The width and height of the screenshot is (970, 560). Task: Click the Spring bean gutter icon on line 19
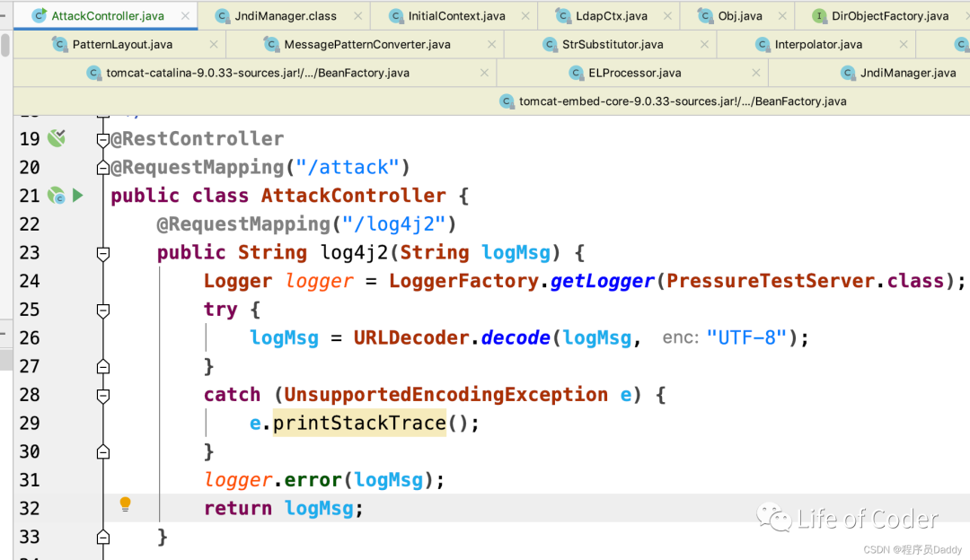click(x=57, y=138)
